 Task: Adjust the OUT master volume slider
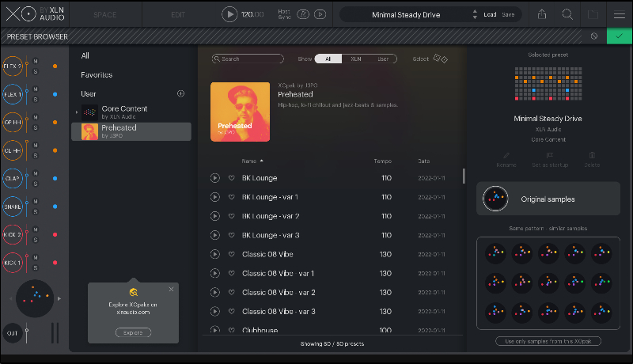coord(27,333)
